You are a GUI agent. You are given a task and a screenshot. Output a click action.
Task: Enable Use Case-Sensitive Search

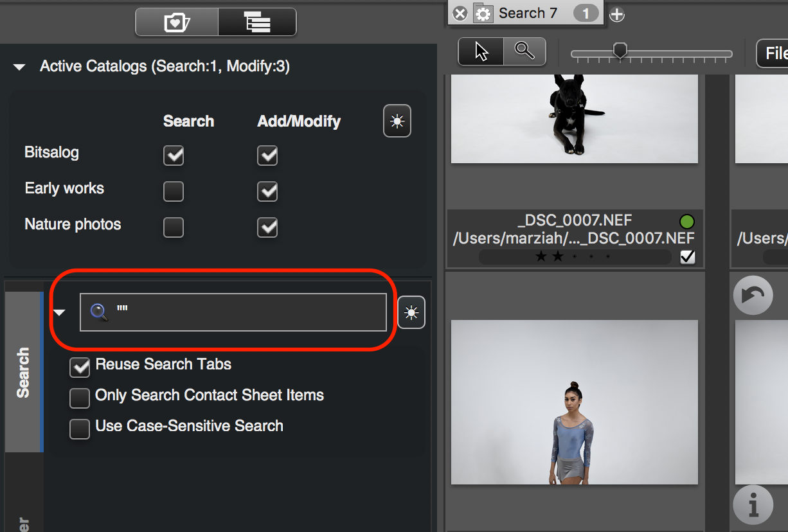pyautogui.click(x=80, y=429)
